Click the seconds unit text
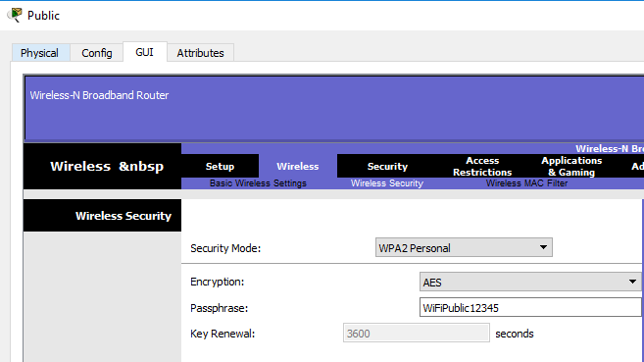 point(515,334)
